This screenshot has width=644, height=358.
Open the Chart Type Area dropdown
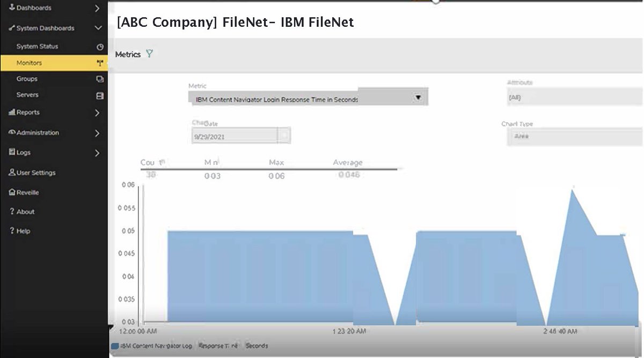(575, 137)
